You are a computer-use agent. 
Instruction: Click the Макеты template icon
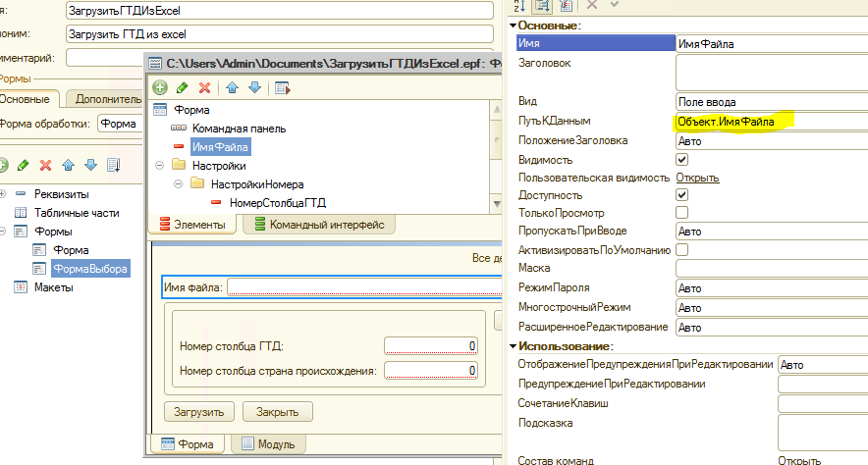point(21,287)
